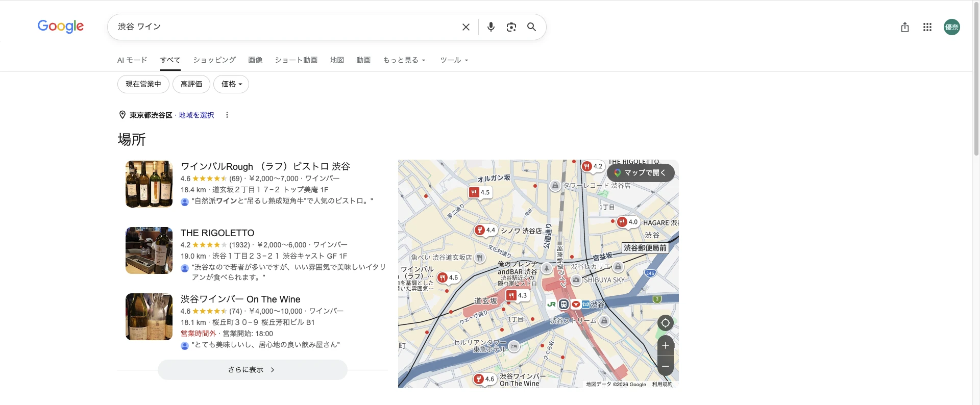The image size is (980, 405).
Task: Open the 価格 filter dropdown
Action: pyautogui.click(x=231, y=84)
